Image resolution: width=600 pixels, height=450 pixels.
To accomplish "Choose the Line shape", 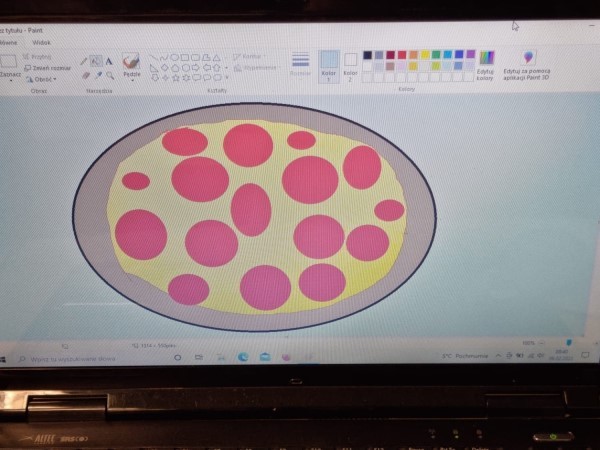I will click(x=154, y=58).
